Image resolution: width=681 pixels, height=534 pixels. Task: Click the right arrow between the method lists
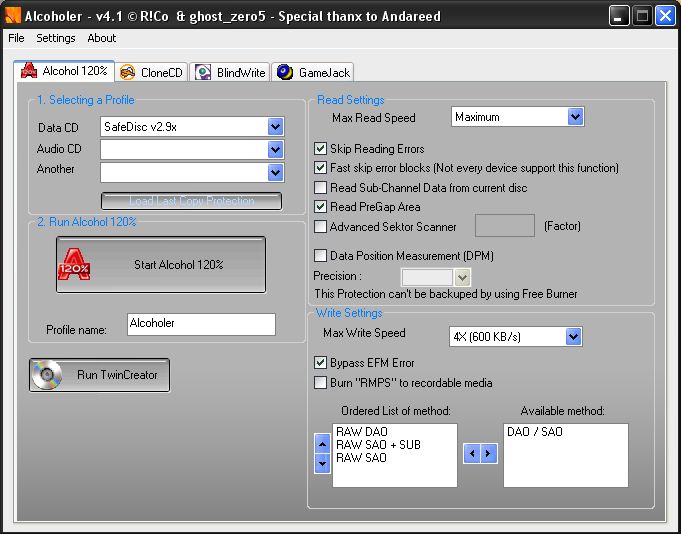coord(489,454)
